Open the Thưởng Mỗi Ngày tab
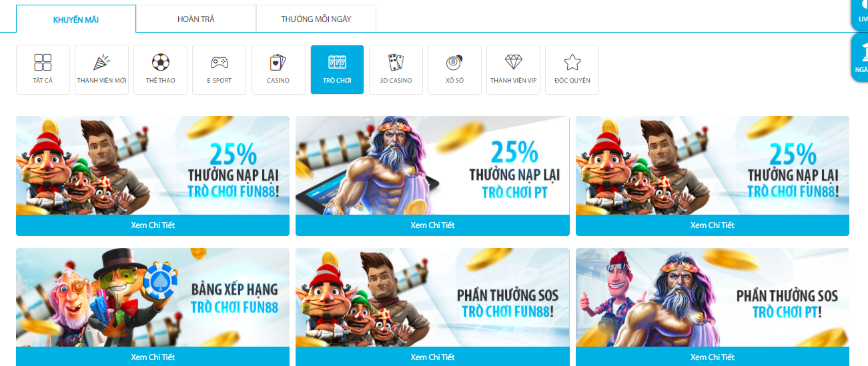868x366 pixels. [x=316, y=19]
